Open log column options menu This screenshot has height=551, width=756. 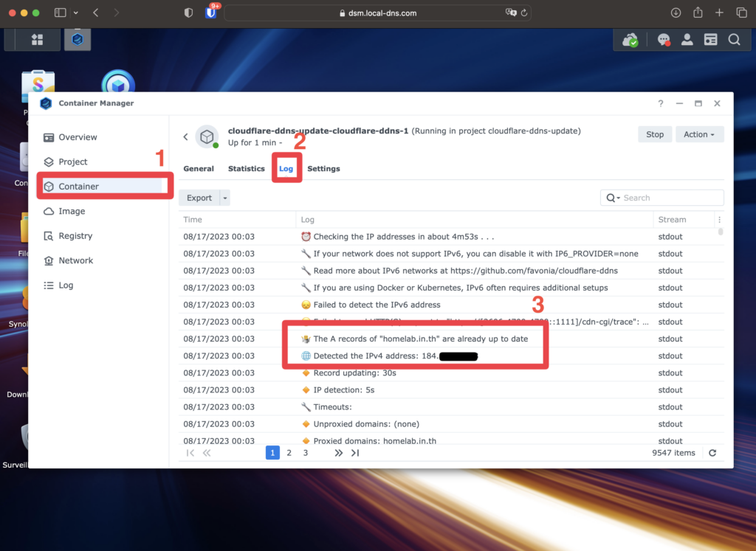pyautogui.click(x=720, y=220)
